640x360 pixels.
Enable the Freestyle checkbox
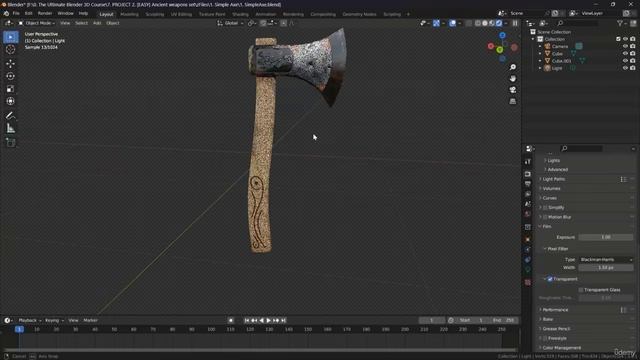[545, 338]
